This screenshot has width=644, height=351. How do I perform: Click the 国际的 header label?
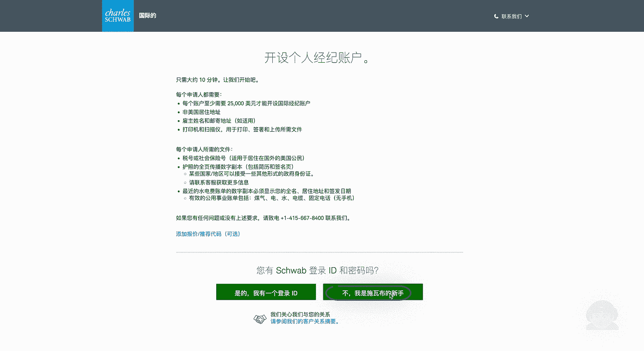pos(148,16)
